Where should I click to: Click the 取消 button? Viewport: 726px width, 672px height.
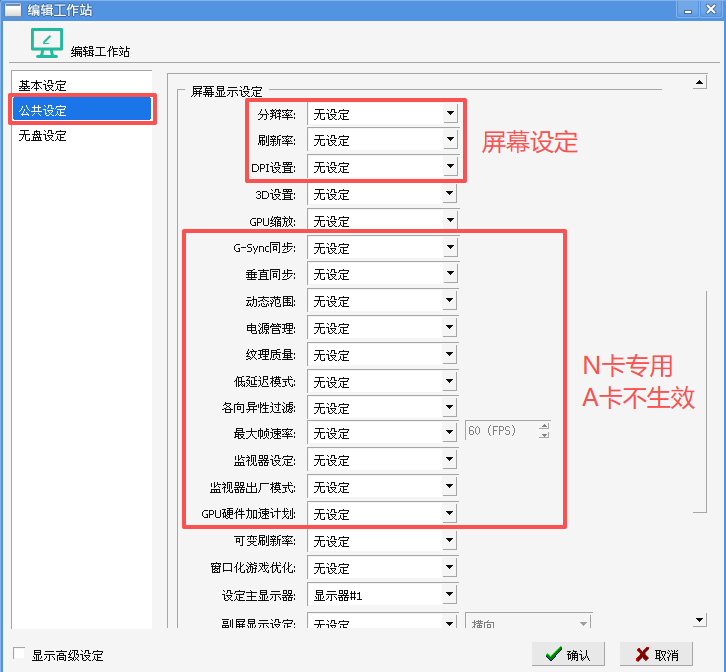[x=657, y=654]
